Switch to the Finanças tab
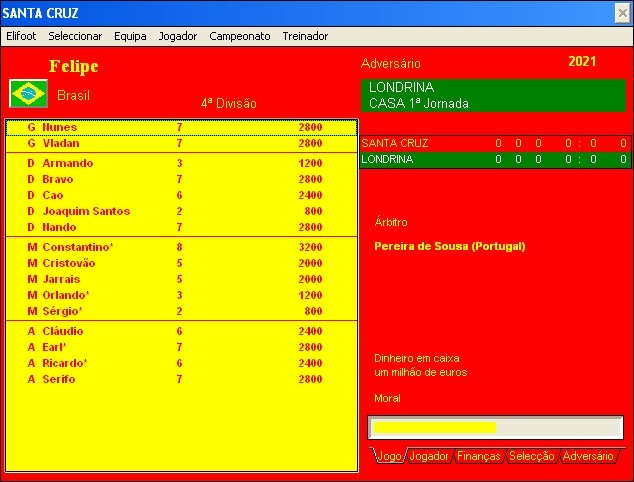The image size is (634, 482). click(479, 456)
